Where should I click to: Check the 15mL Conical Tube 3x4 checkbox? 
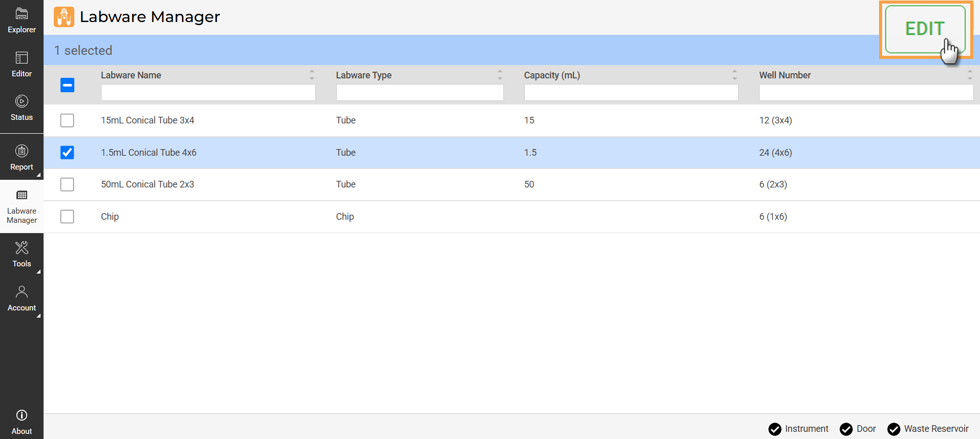tap(67, 120)
